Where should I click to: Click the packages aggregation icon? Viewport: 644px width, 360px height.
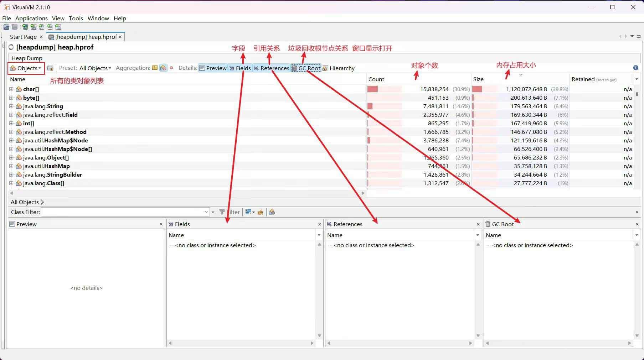coord(155,68)
